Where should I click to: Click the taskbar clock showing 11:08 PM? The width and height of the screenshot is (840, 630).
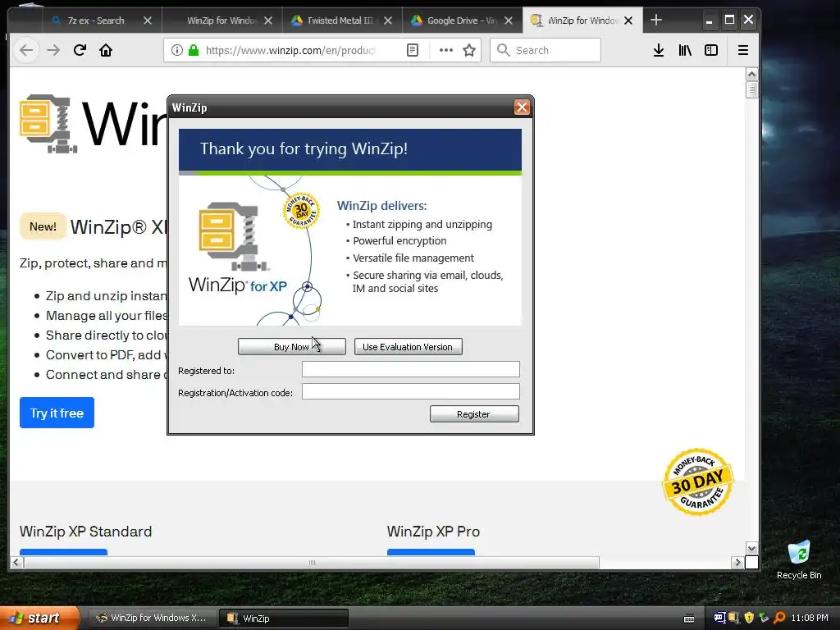coord(810,618)
